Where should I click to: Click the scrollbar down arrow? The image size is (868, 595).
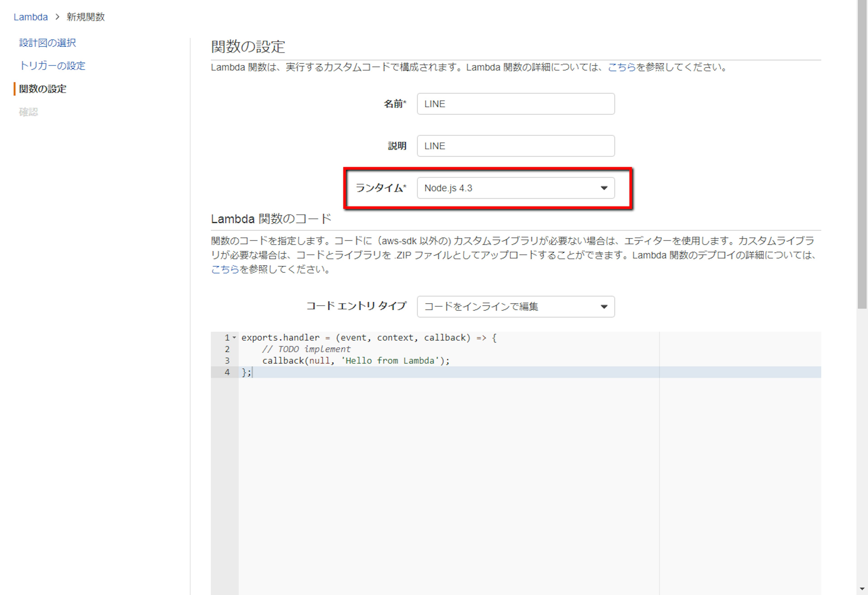(x=862, y=589)
